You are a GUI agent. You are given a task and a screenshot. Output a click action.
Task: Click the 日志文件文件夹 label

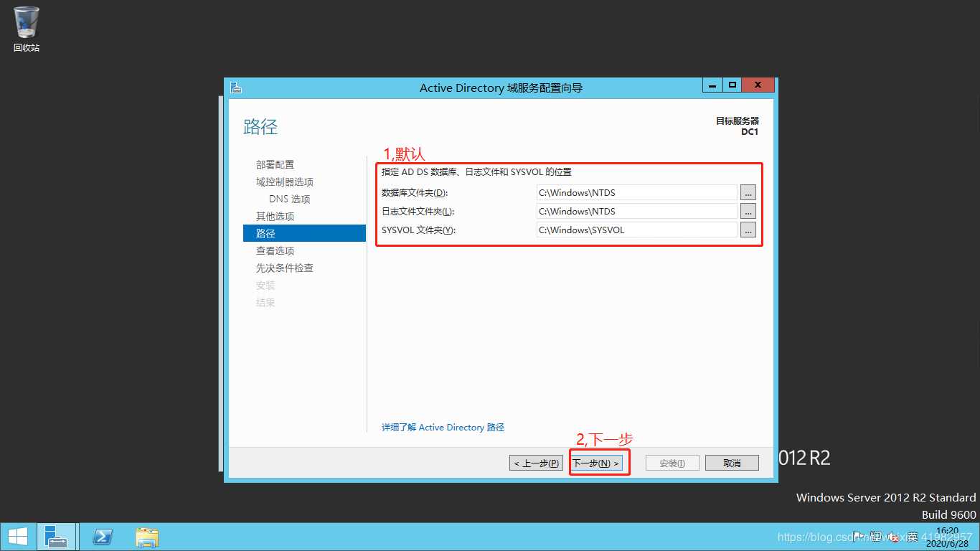418,212
